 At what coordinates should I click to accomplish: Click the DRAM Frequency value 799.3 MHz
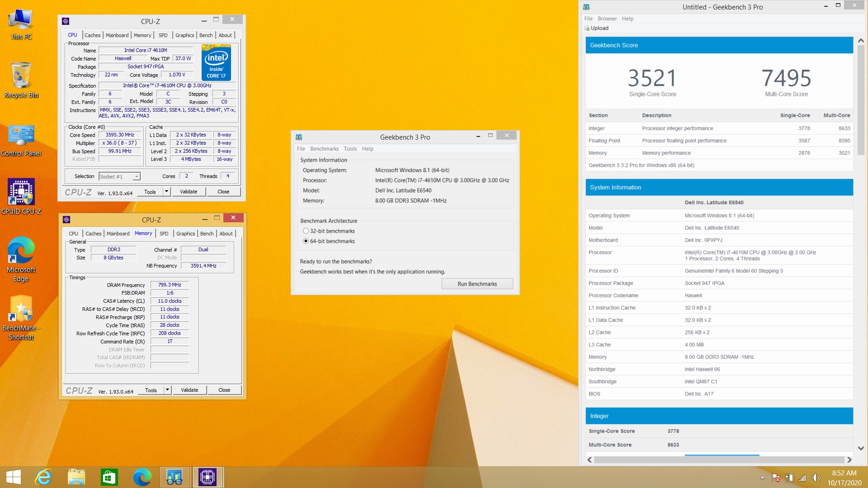pyautogui.click(x=170, y=285)
